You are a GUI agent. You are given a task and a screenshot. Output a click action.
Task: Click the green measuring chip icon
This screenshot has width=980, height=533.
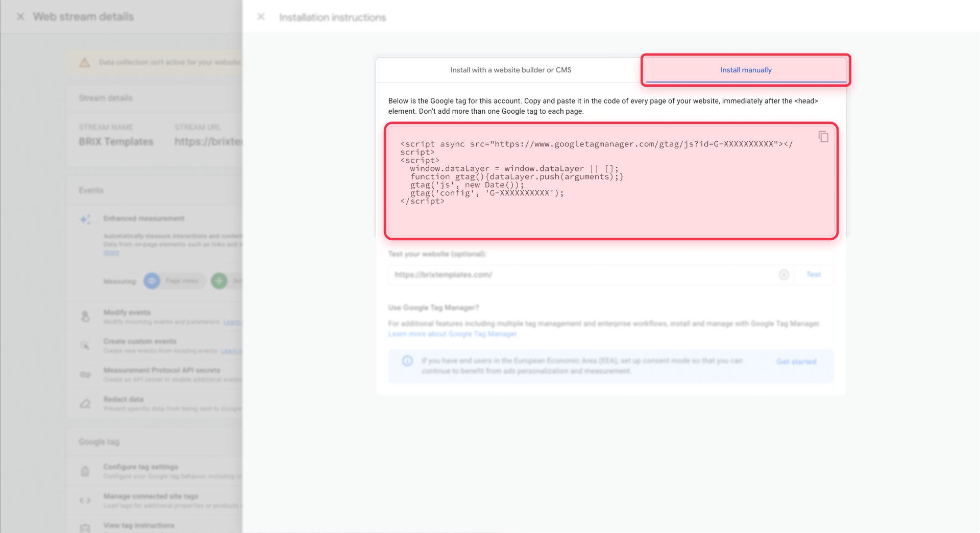click(219, 281)
